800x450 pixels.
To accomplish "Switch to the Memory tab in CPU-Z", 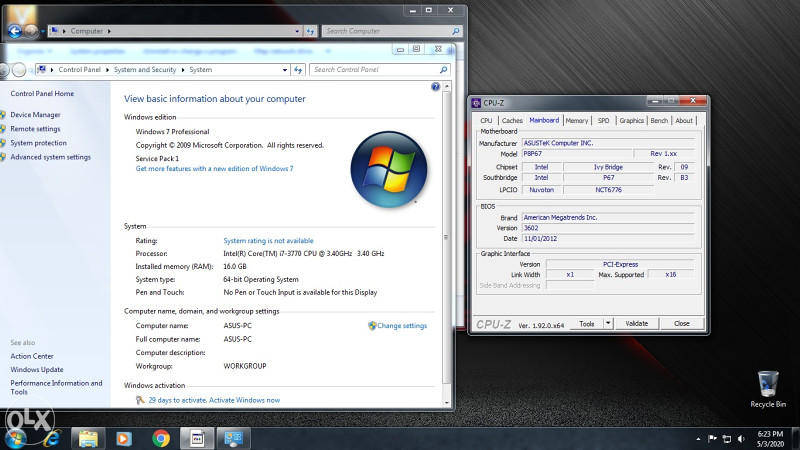I will coord(577,120).
